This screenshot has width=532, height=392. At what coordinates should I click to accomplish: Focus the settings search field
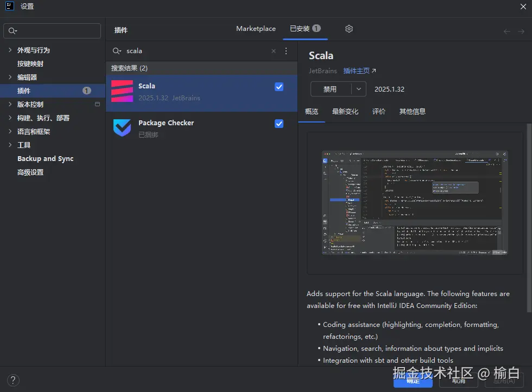52,31
